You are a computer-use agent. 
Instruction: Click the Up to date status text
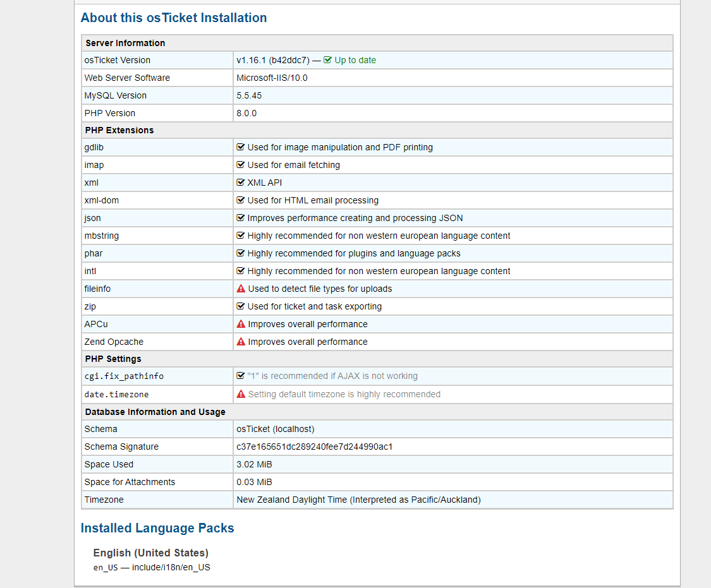(x=355, y=60)
